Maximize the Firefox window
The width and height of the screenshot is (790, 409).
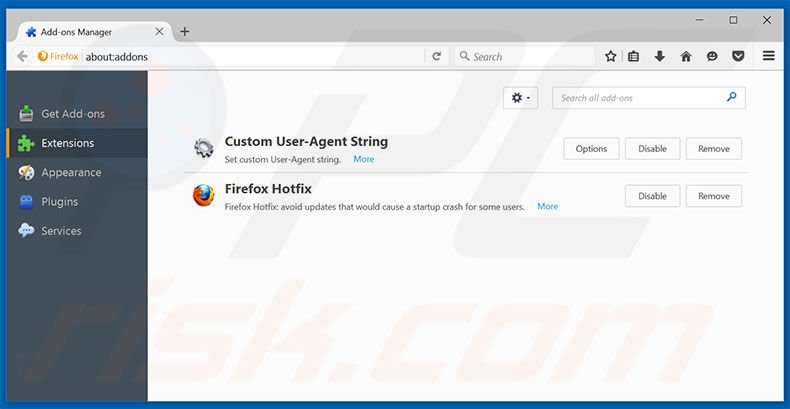[x=733, y=20]
